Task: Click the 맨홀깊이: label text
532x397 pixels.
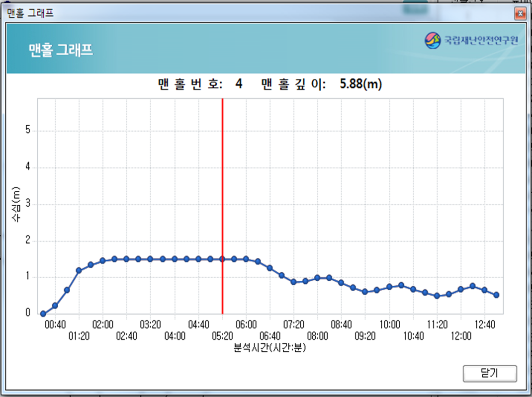Action: click(x=293, y=84)
